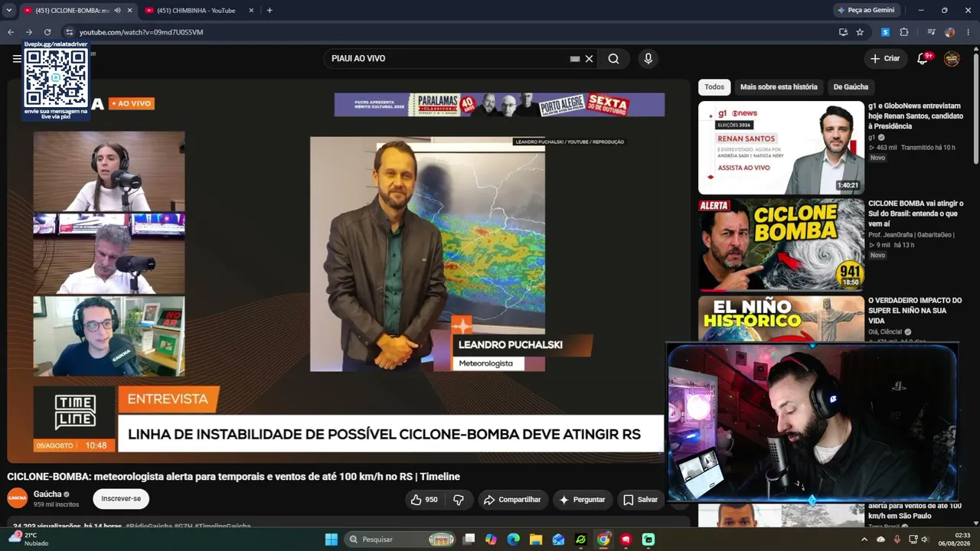Open the on-screen keyboard in search box

coord(575,59)
